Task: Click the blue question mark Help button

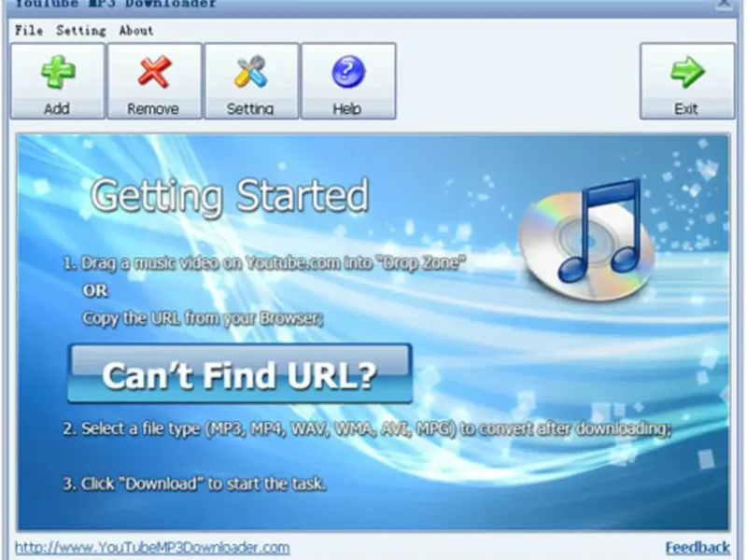Action: click(348, 81)
